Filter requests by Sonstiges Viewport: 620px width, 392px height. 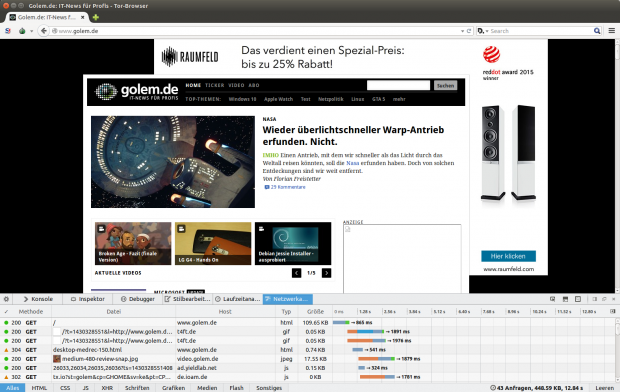[269, 388]
